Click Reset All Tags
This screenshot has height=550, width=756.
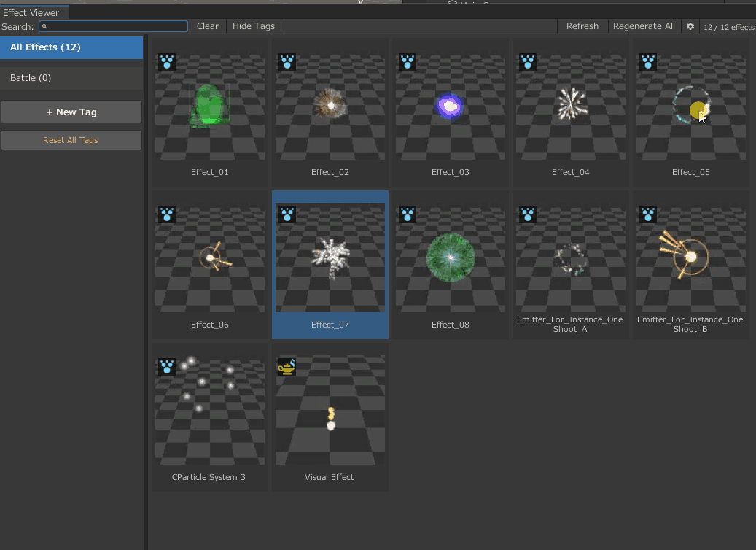71,140
